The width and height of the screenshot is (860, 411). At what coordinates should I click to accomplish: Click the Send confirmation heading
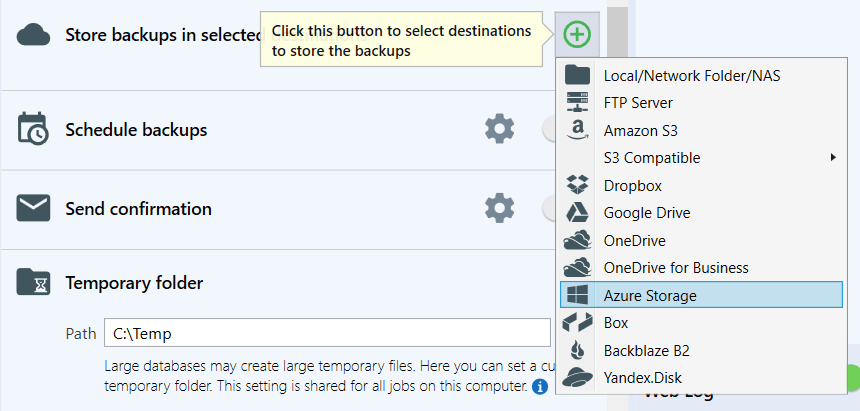coord(138,209)
